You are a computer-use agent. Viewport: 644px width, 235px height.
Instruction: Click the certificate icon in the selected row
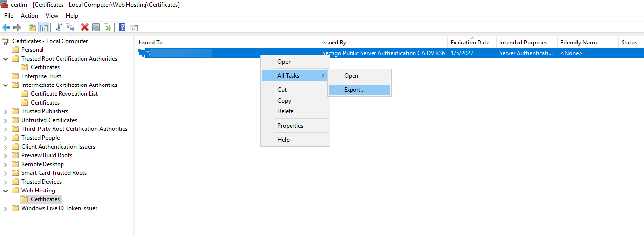click(142, 53)
